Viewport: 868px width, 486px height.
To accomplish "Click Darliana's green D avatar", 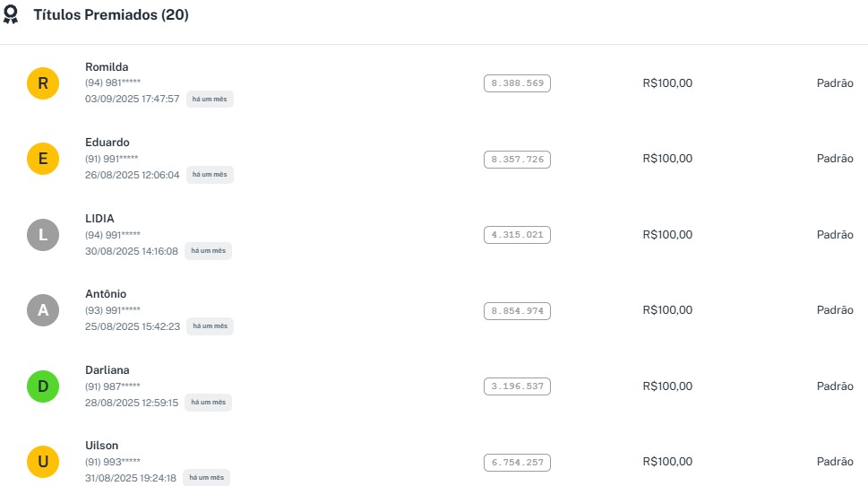I will (x=43, y=386).
